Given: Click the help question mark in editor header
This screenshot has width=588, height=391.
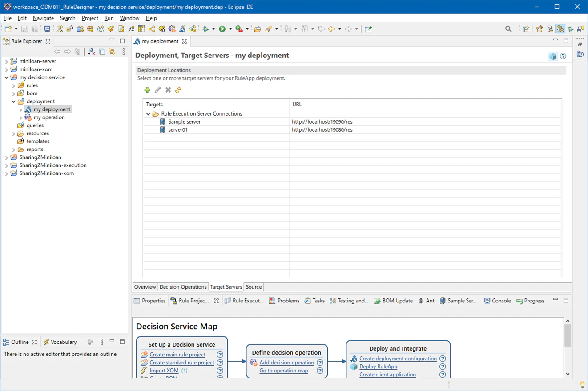Looking at the screenshot, I should (563, 56).
